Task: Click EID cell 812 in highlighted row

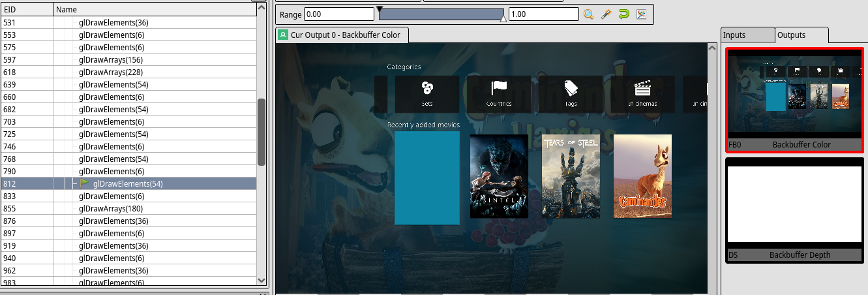Action: coord(27,184)
